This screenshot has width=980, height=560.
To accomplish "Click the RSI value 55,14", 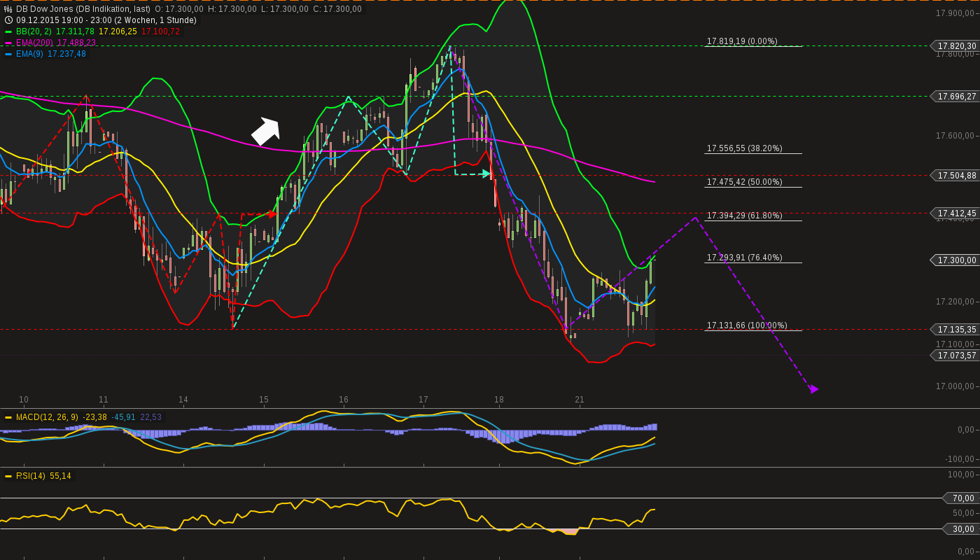I will tap(60, 476).
